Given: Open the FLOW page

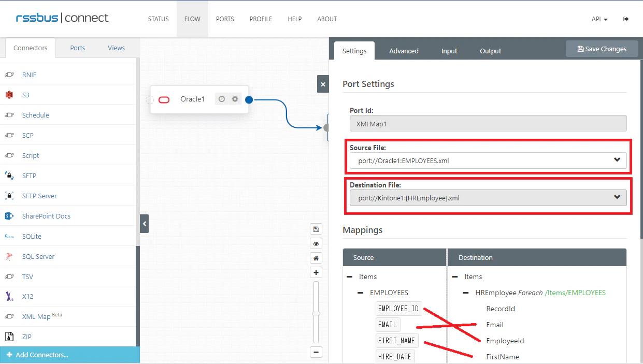Looking at the screenshot, I should pos(192,19).
